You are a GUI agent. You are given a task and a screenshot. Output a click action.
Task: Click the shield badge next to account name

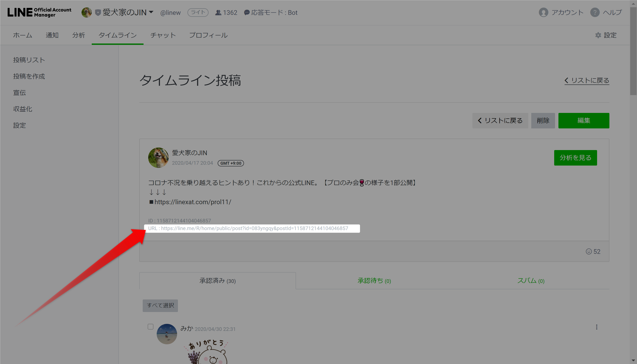(x=98, y=13)
